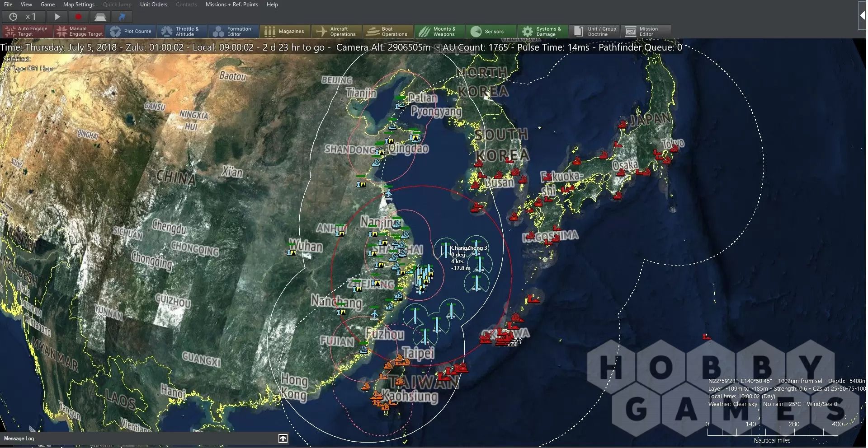Toggle the unit/group view icon

tap(100, 17)
